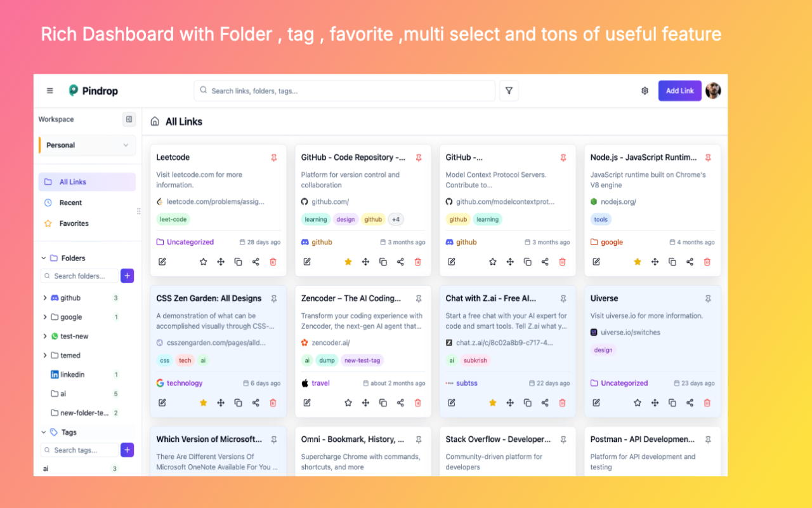812x508 pixels.
Task: Move the Zencoder card
Action: (x=365, y=402)
